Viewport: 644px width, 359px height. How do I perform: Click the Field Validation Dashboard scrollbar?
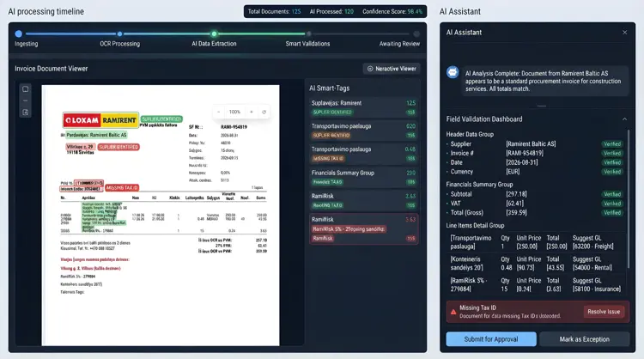click(x=629, y=199)
